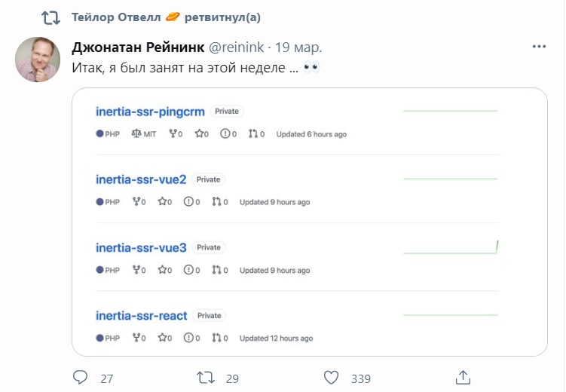The height and width of the screenshot is (392, 566).
Task: Open the inertia-ssr-vue3 repository link
Action: pos(141,247)
